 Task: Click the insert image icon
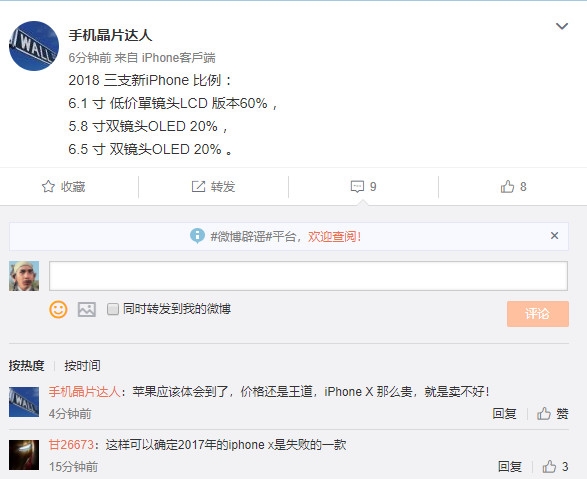[x=87, y=309]
